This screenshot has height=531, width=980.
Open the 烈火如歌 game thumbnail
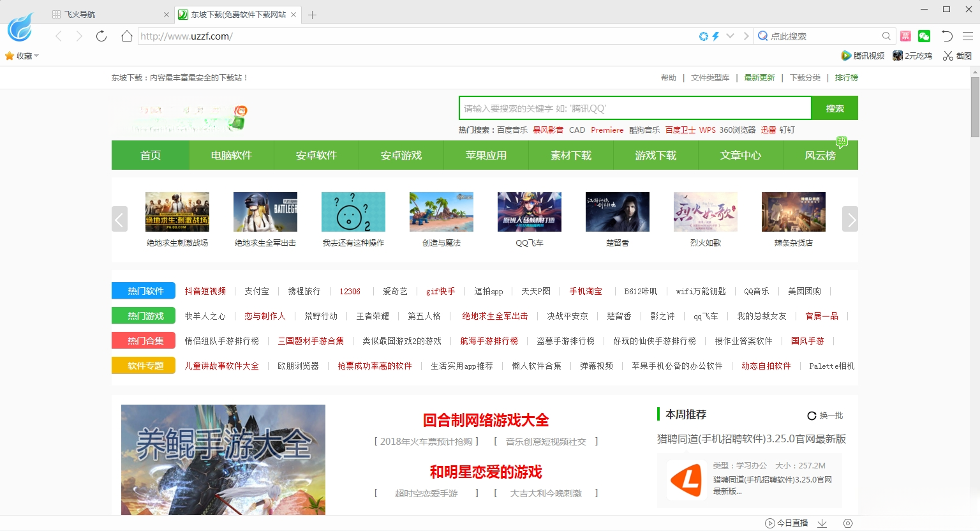point(706,212)
